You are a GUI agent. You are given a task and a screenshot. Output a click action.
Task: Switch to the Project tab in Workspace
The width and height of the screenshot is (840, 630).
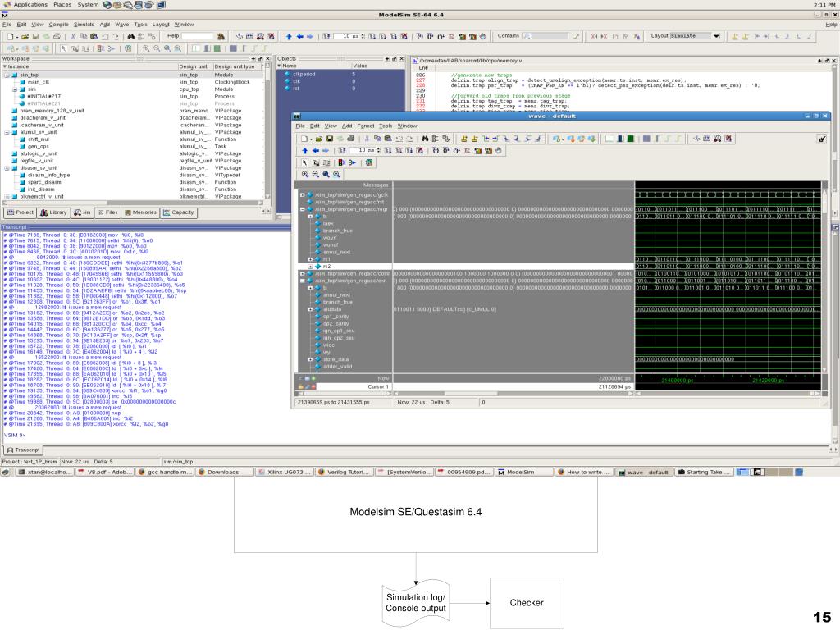coord(21,212)
